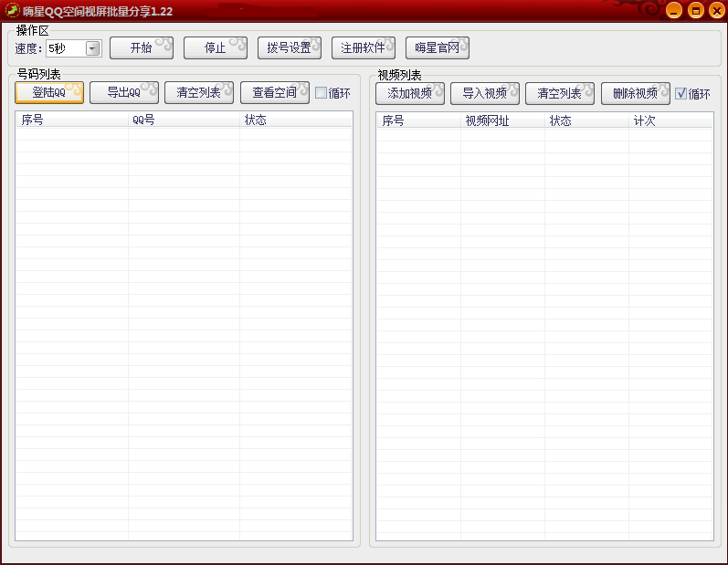The width and height of the screenshot is (728, 565).
Task: Uncheck 循环 loop checkbox in 视频列表
Action: [x=681, y=94]
